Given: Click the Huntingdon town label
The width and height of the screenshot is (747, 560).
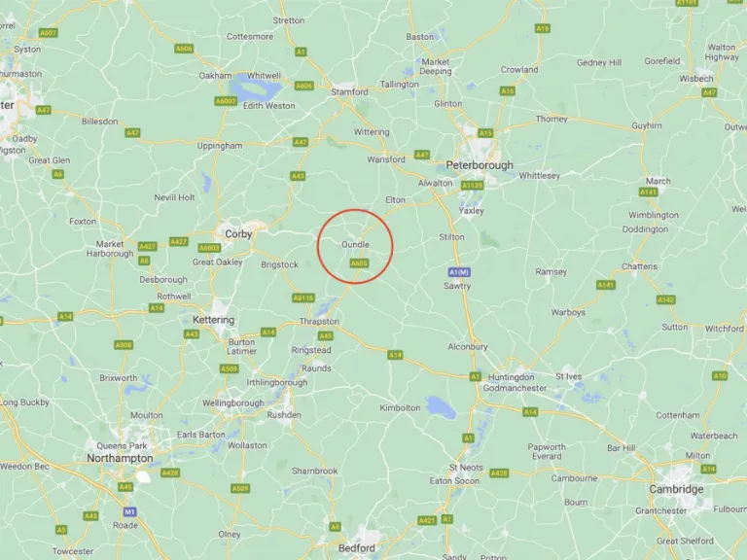Looking at the screenshot, I should [512, 377].
